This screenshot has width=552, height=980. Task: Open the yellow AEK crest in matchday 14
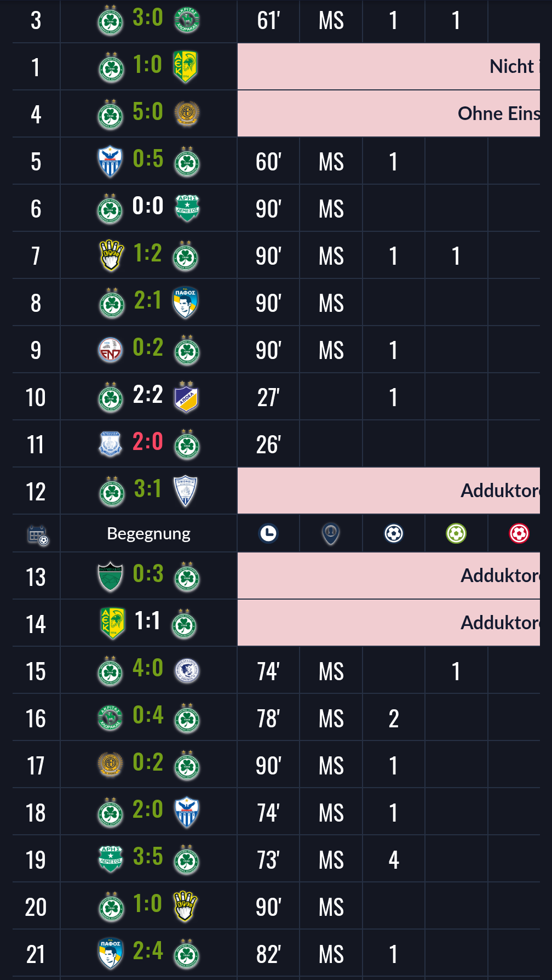tap(112, 623)
